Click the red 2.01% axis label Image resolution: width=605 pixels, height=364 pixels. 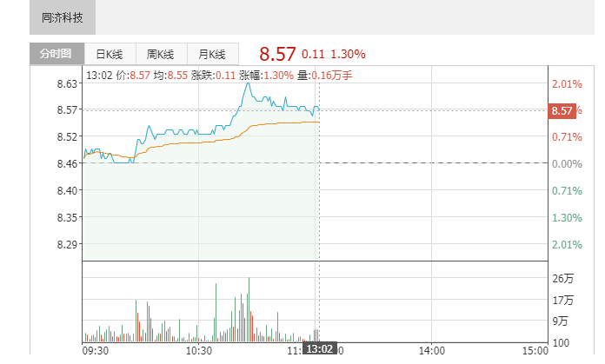(567, 84)
